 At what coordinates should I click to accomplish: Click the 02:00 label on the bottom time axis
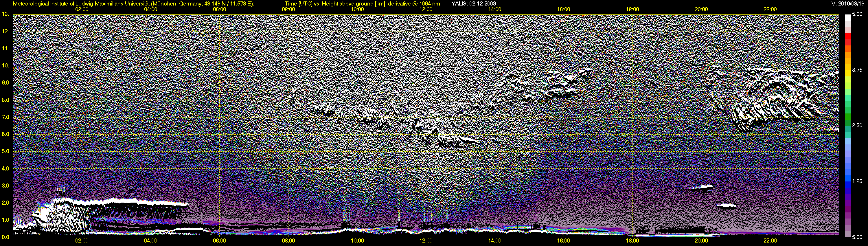coord(82,241)
